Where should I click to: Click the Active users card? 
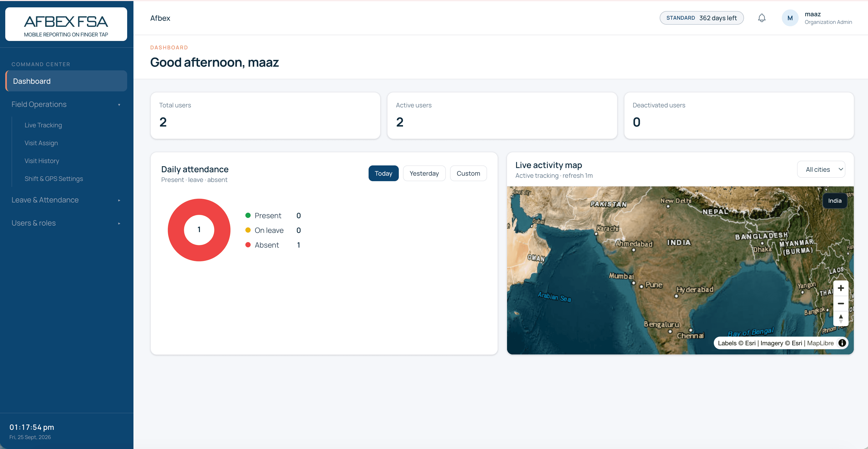click(x=502, y=116)
